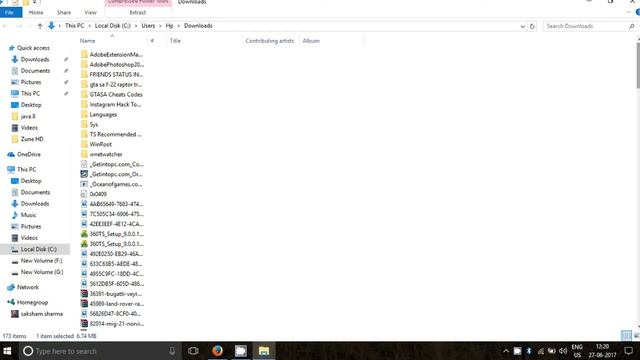Viewport: 640px width, 360px height.
Task: Open Zune HD in Quick access
Action: 32,139
